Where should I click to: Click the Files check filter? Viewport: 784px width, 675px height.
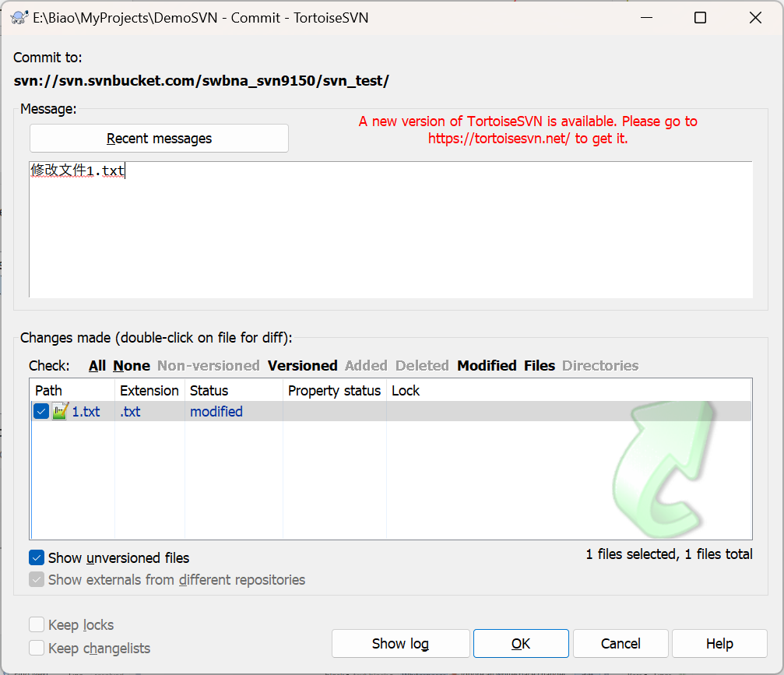pos(540,365)
